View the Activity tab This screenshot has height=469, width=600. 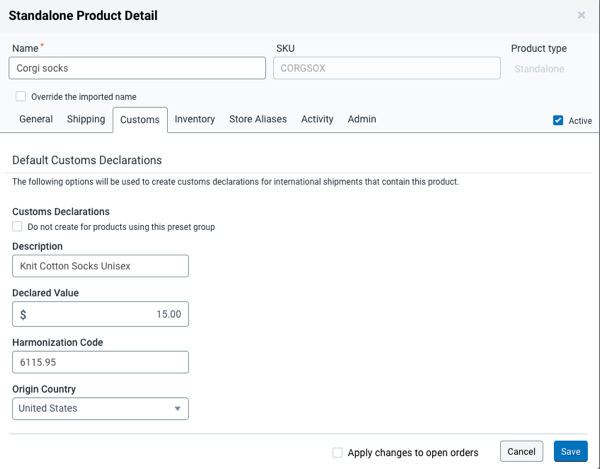tap(317, 119)
